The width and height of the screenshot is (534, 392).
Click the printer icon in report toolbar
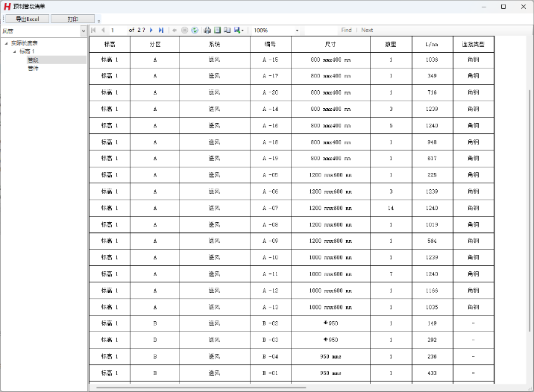[207, 31]
